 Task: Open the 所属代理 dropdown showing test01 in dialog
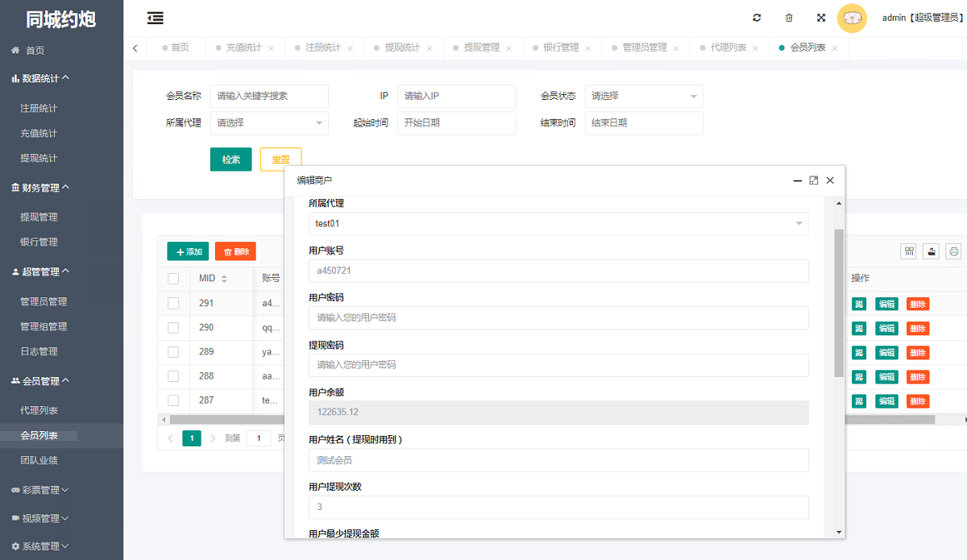[x=558, y=223]
